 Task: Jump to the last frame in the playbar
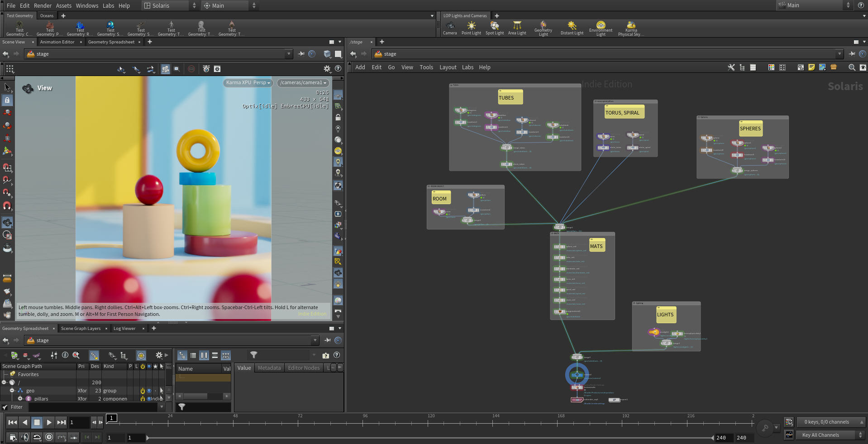(x=61, y=422)
